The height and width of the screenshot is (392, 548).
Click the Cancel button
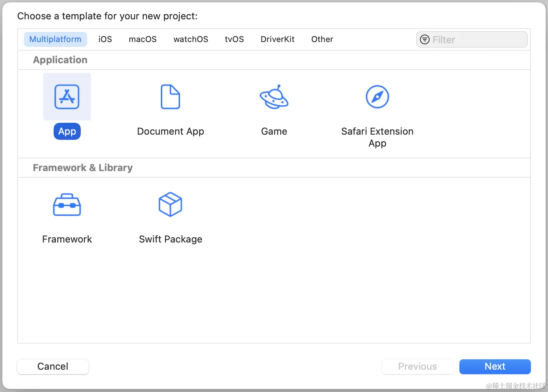(x=53, y=366)
